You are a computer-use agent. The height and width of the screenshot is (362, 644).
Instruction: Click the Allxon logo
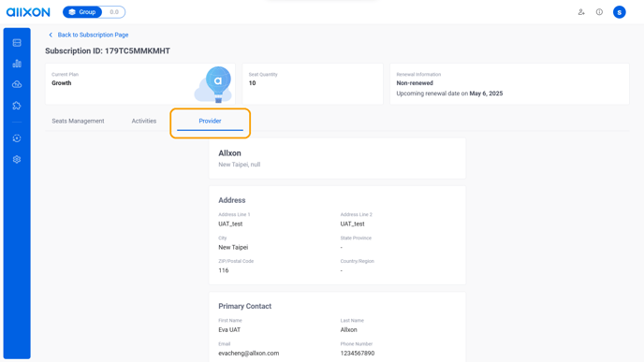pyautogui.click(x=28, y=12)
